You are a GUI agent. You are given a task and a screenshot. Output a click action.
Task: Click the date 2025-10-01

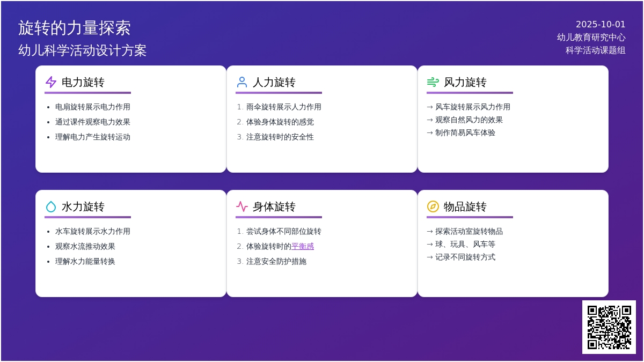[601, 25]
